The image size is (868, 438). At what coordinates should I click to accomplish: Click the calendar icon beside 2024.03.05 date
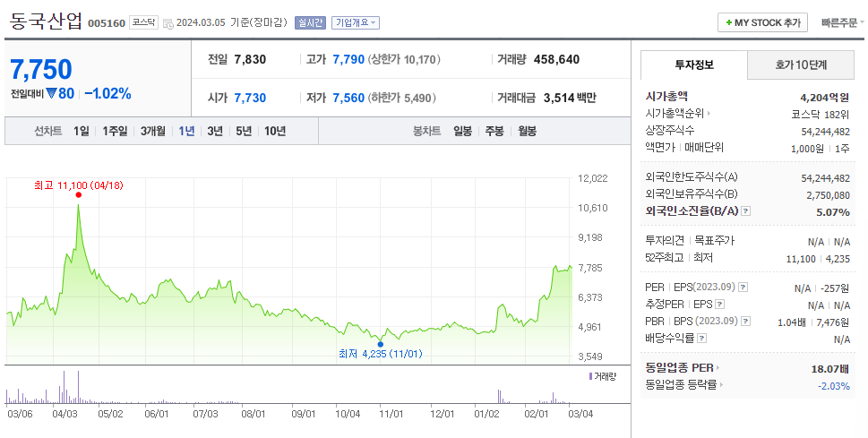(x=168, y=24)
